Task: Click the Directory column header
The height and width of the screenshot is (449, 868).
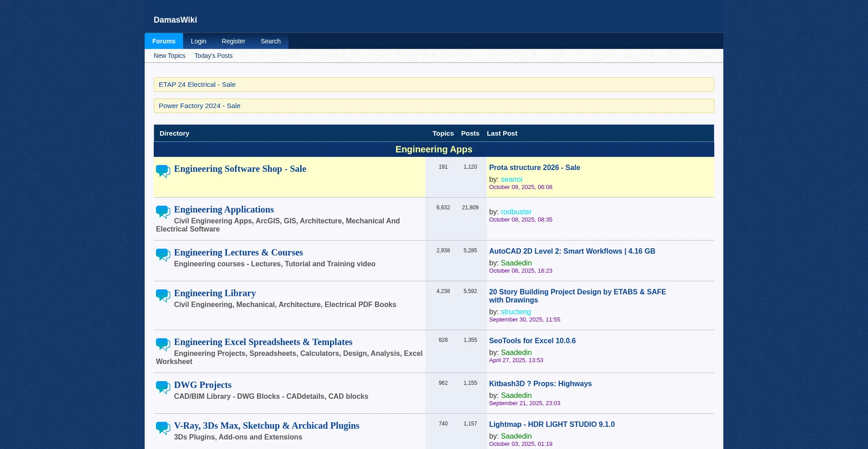Action: pyautogui.click(x=174, y=133)
